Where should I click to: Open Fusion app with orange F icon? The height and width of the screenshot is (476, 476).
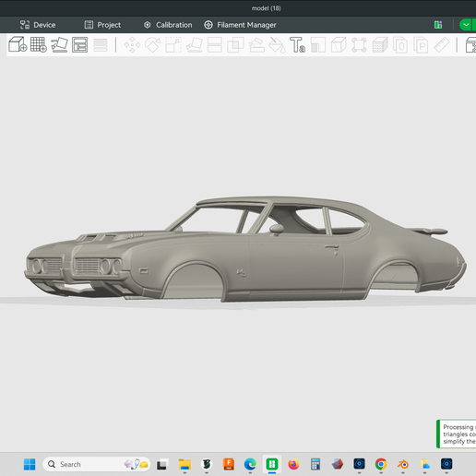coord(229,464)
